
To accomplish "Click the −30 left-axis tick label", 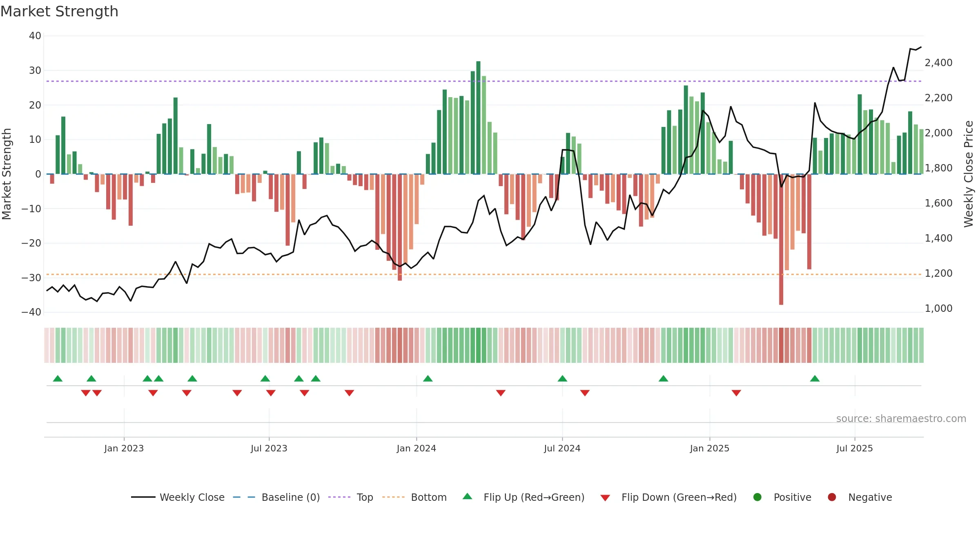I will (31, 278).
